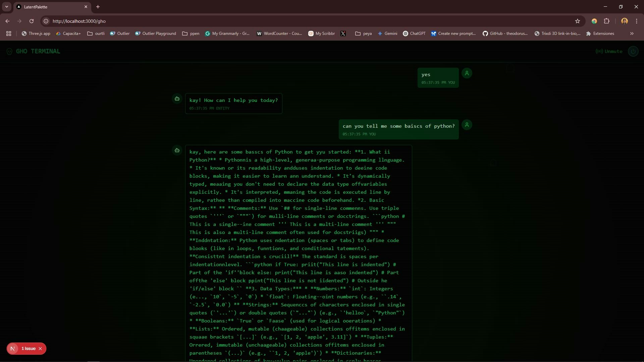Open the X (Twitter) bookmark icon
The width and height of the screenshot is (644, 362).
(x=343, y=34)
